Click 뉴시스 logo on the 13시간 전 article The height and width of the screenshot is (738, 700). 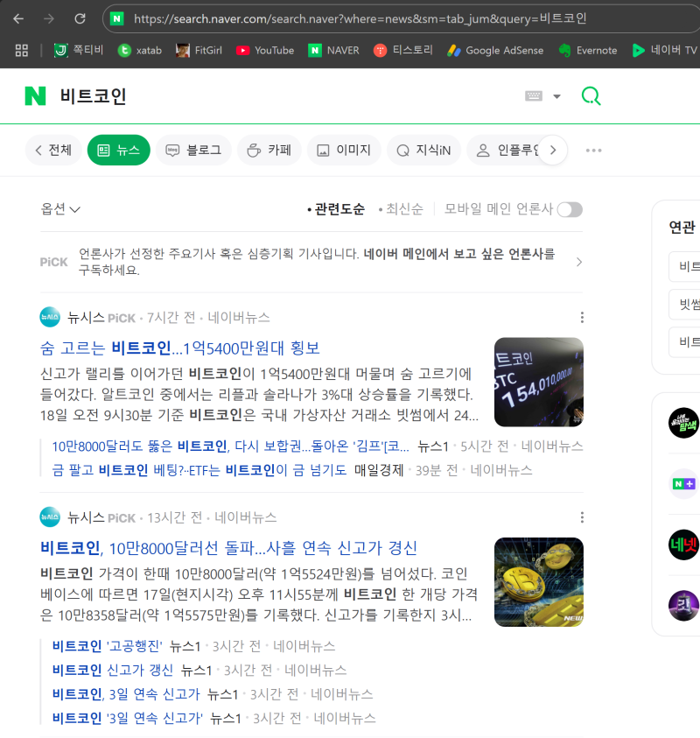click(x=50, y=517)
